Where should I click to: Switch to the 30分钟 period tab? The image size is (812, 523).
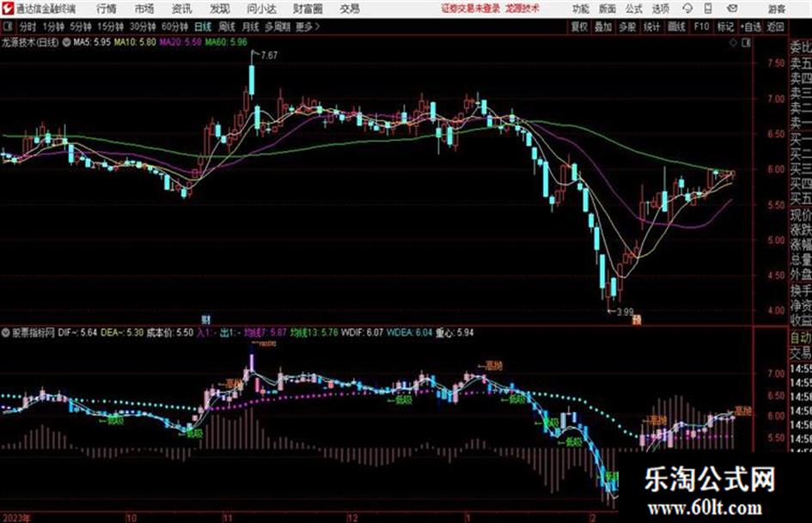(x=143, y=27)
